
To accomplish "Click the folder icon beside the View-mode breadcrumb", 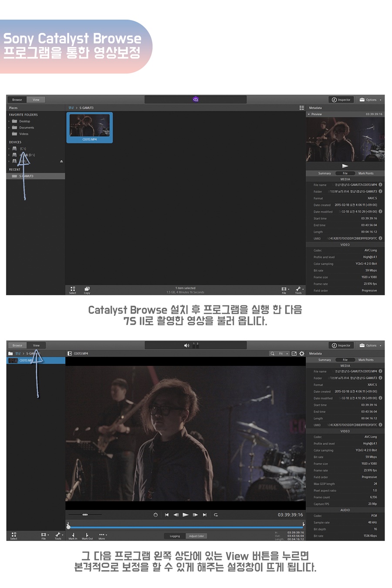I will 10,354.
